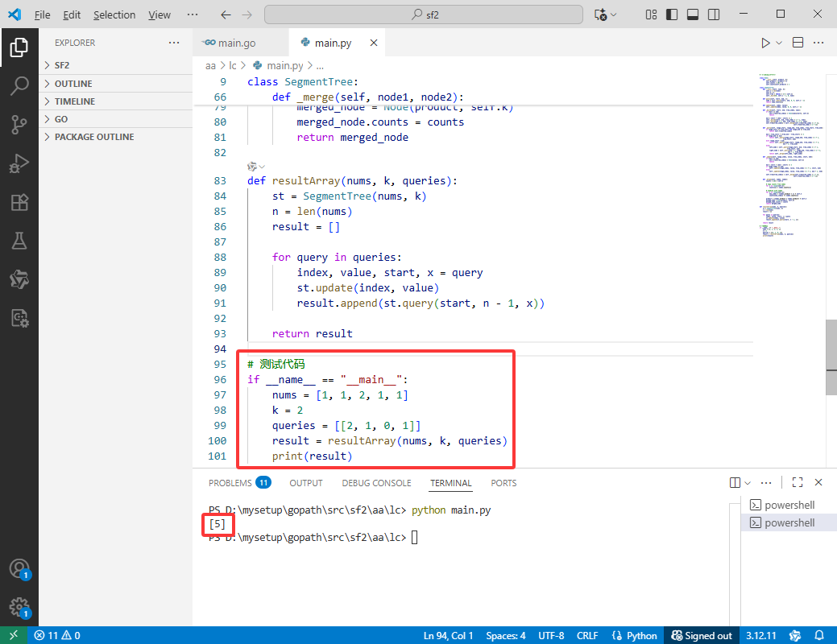Open the Edit menu
The width and height of the screenshot is (837, 644).
(x=72, y=15)
